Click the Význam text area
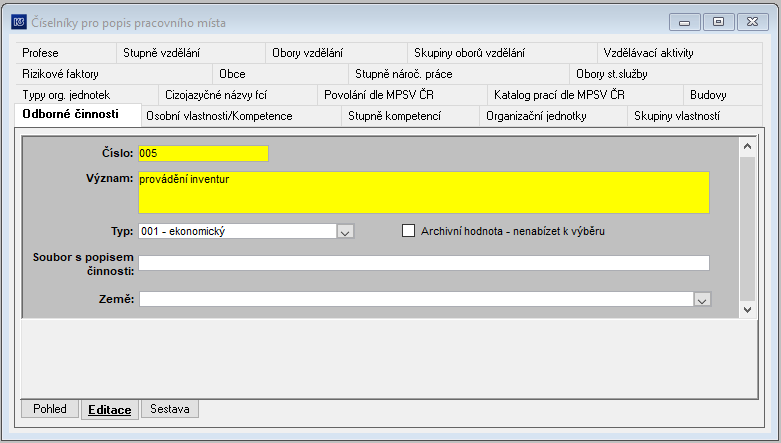 pyautogui.click(x=424, y=192)
